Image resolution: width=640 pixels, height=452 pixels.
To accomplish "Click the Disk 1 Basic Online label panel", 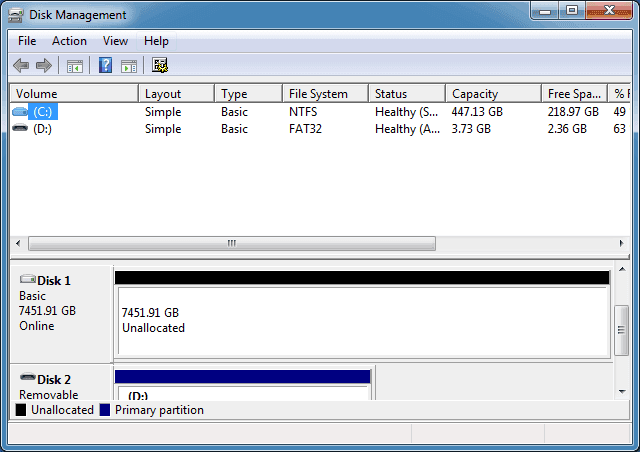I will point(61,314).
